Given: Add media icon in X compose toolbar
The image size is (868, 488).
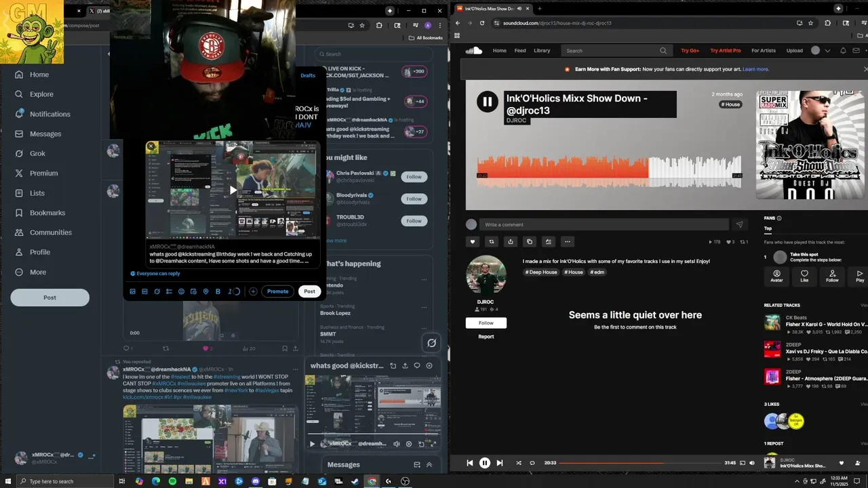Looking at the screenshot, I should [133, 291].
